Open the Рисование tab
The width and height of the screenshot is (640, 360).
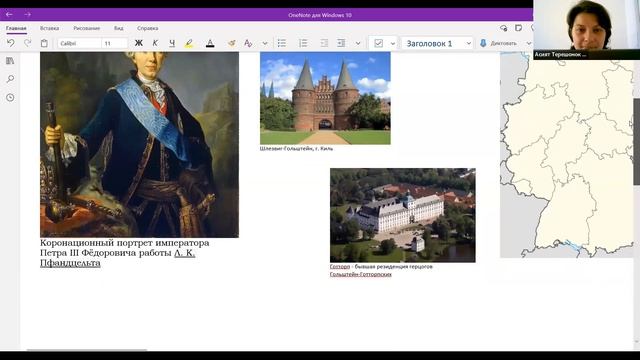coord(87,29)
